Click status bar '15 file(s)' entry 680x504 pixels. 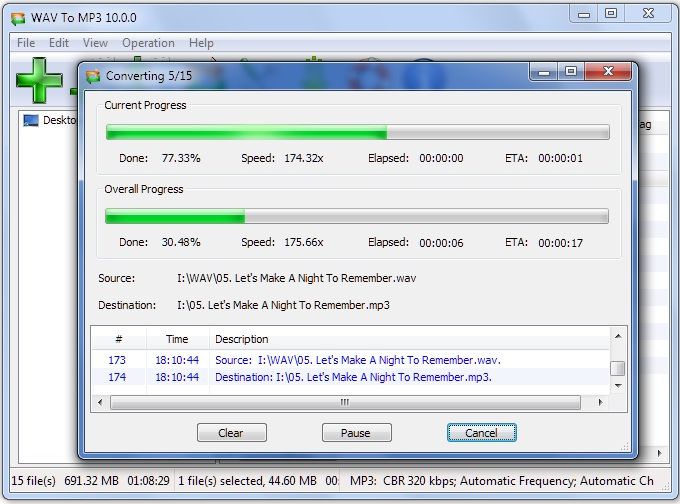coord(33,481)
